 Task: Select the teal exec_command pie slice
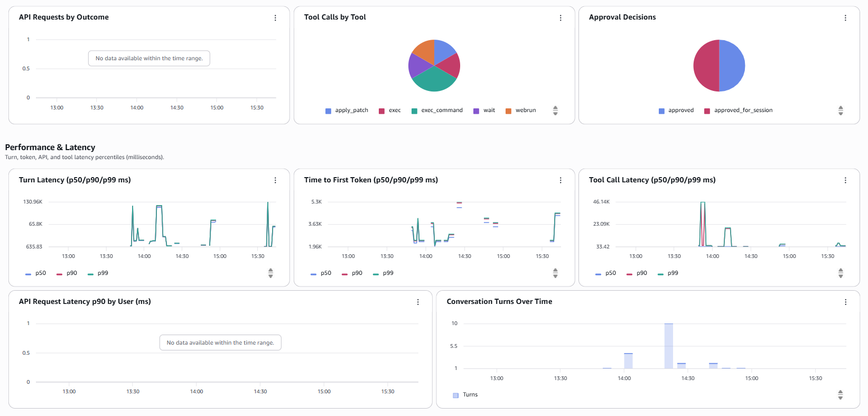(434, 81)
